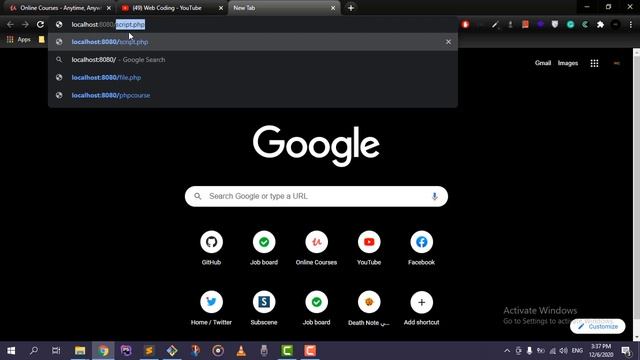Image resolution: width=640 pixels, height=360 pixels.
Task: Close the Web Coding YouTube tab
Action: click(x=221, y=8)
